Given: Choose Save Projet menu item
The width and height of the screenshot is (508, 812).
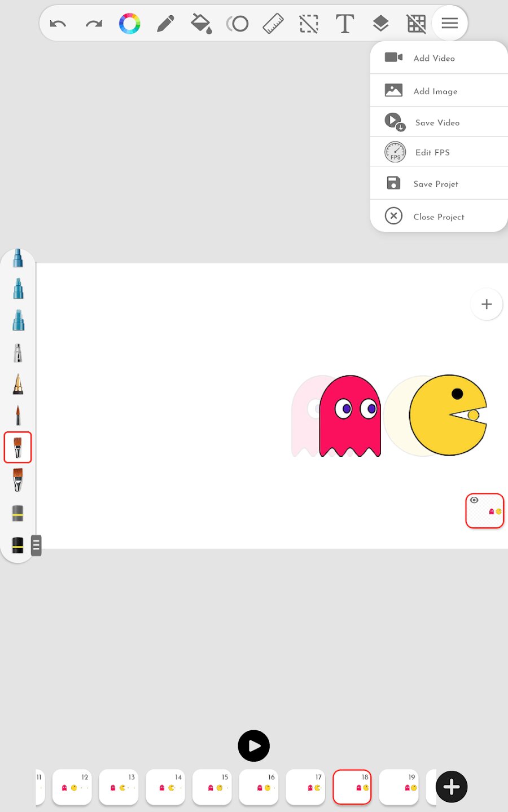Looking at the screenshot, I should [x=439, y=184].
